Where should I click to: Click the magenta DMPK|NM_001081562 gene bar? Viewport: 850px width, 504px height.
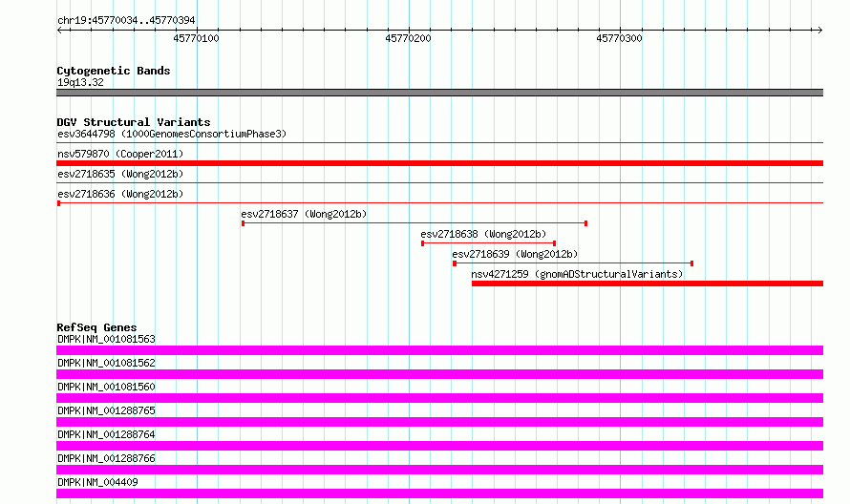coord(439,374)
